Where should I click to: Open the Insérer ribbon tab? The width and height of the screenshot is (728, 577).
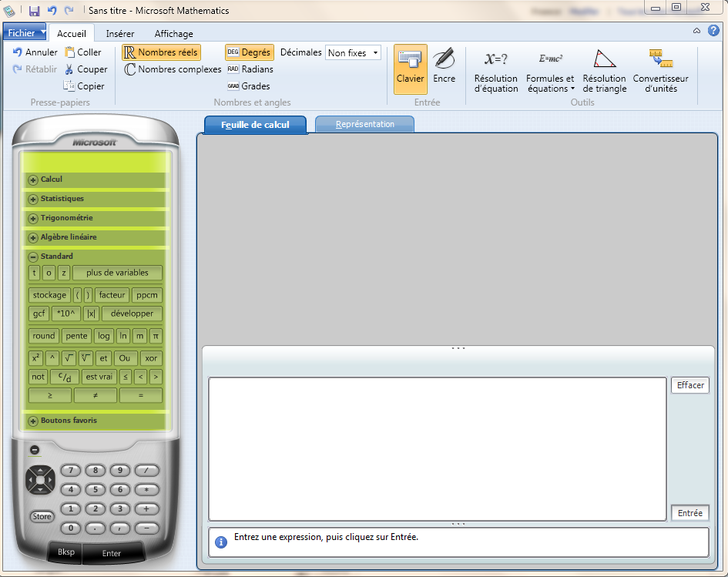119,33
